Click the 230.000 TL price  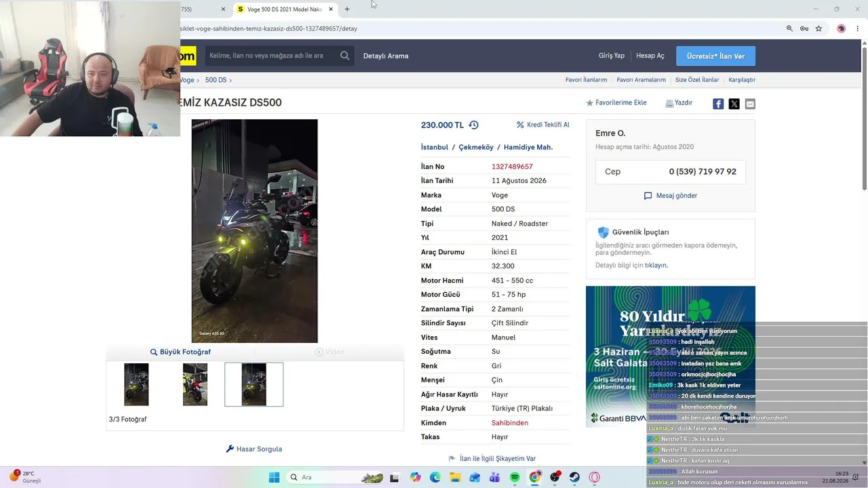pos(442,125)
